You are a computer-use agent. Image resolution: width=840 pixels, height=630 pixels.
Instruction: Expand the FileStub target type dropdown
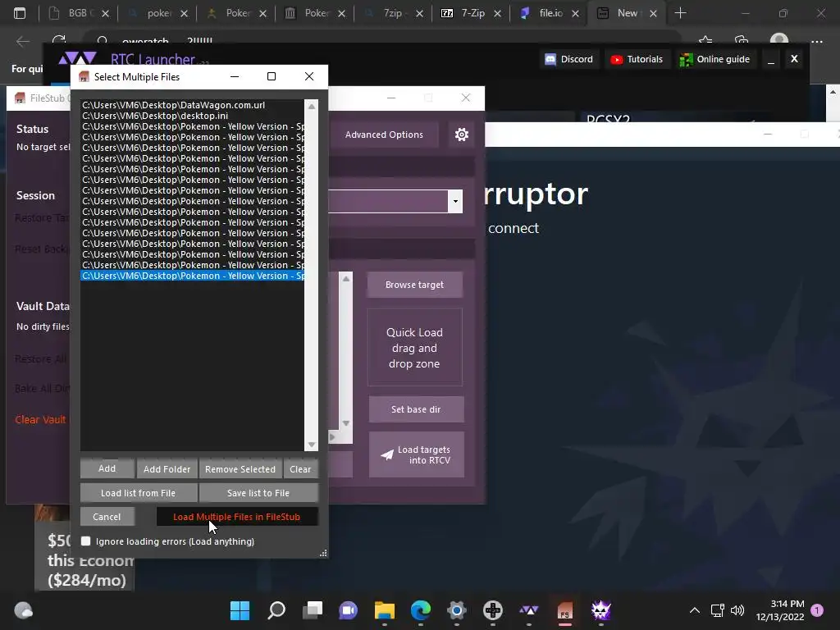point(455,202)
